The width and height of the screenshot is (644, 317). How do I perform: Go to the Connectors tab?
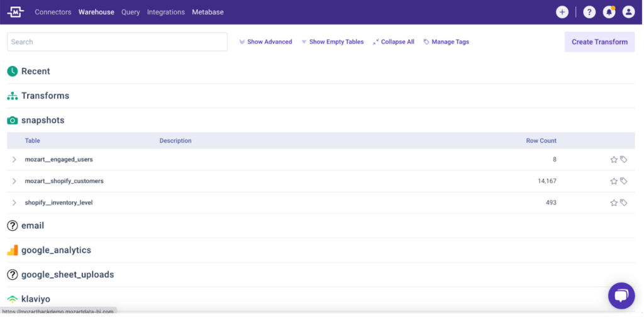(x=53, y=12)
